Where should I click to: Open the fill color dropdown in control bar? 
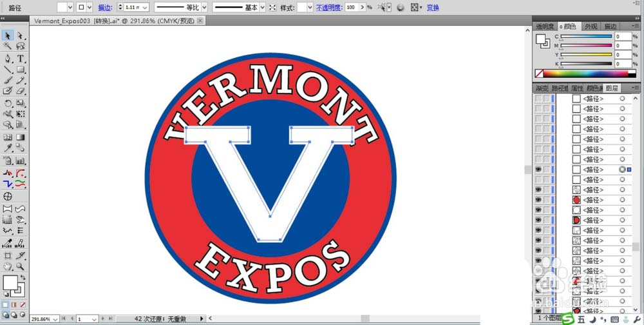click(70, 7)
